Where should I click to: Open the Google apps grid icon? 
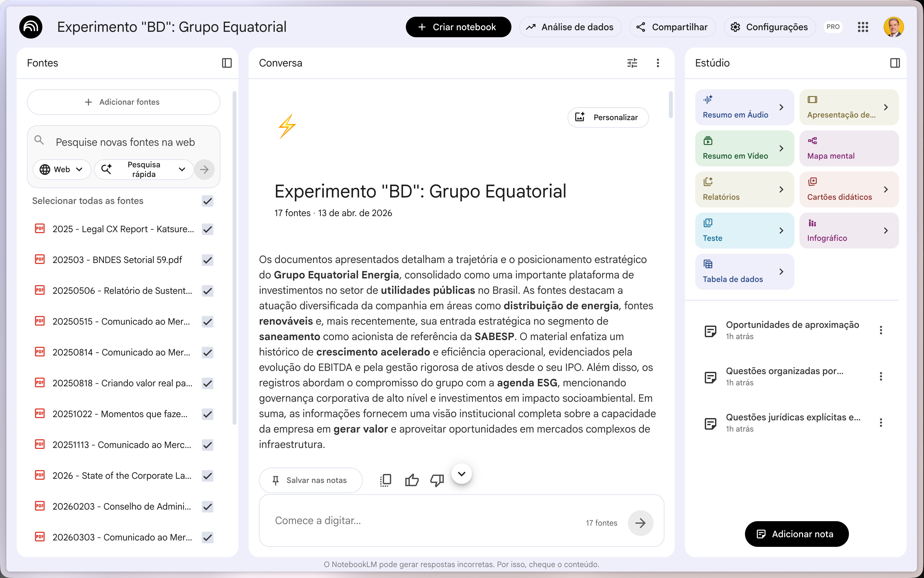[x=863, y=27]
